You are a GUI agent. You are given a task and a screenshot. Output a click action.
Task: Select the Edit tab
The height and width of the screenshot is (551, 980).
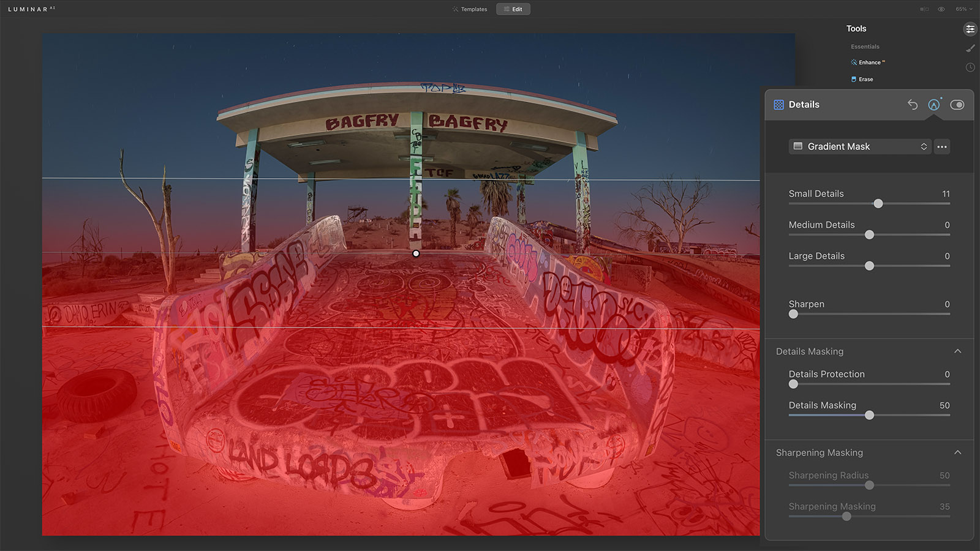tap(513, 9)
